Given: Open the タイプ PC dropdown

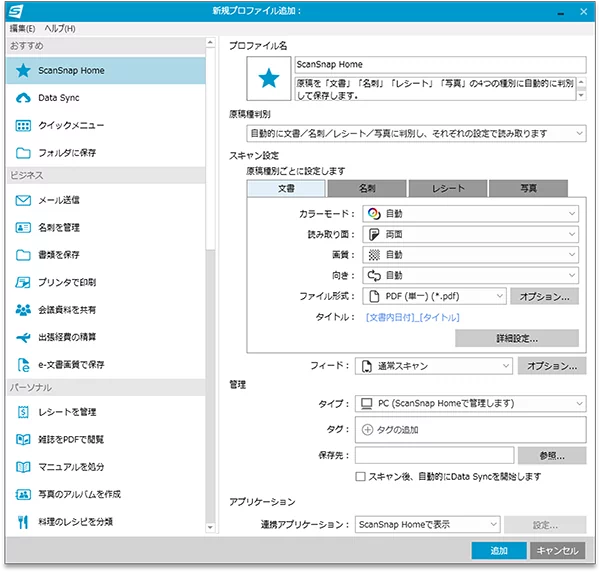Looking at the screenshot, I should click(x=470, y=403).
